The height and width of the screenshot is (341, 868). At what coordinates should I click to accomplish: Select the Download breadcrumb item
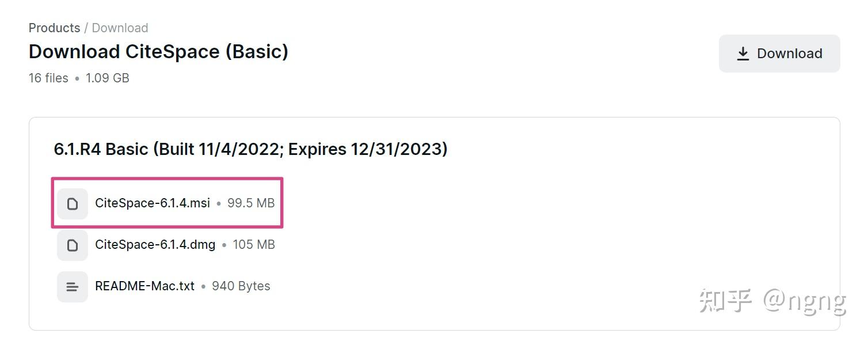pyautogui.click(x=120, y=28)
